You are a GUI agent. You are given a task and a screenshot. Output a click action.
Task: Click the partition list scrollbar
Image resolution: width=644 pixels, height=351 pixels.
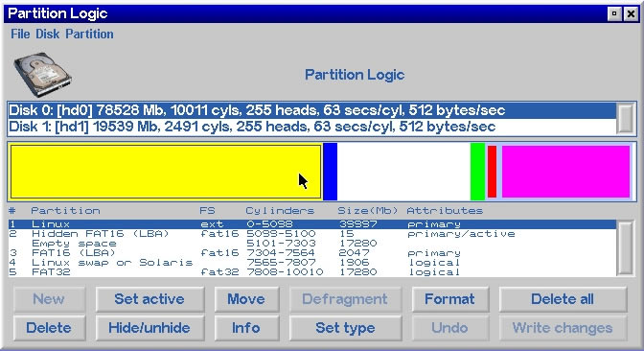point(626,248)
